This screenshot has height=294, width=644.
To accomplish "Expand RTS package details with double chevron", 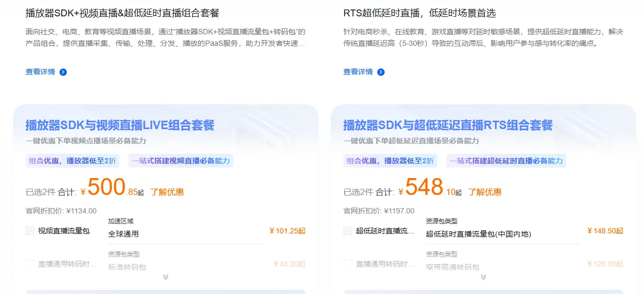I will click(x=484, y=277).
